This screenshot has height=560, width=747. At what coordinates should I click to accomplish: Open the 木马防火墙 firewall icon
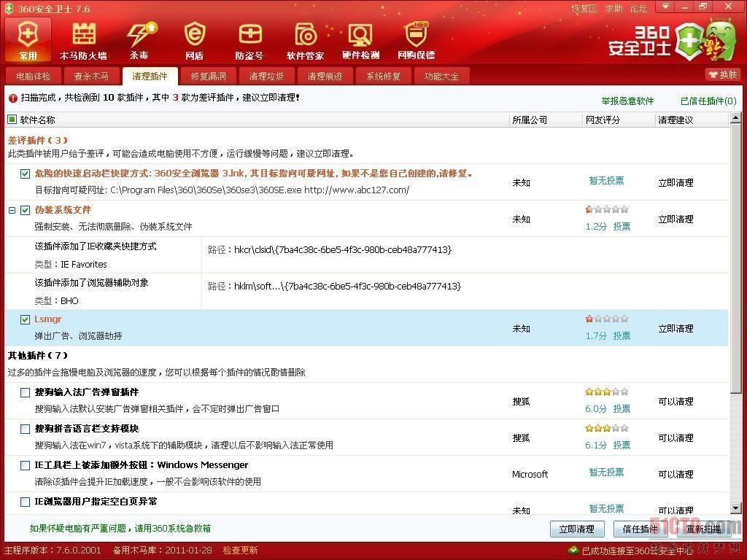pyautogui.click(x=83, y=40)
